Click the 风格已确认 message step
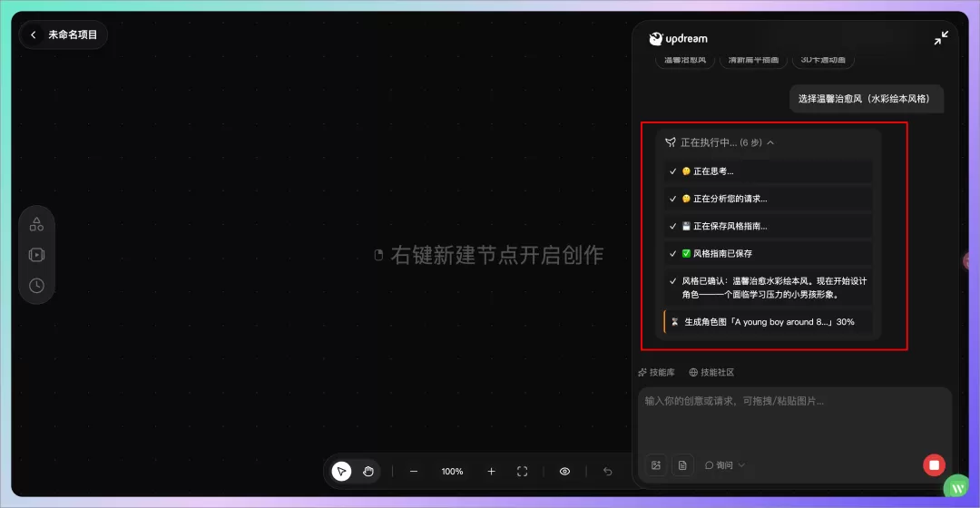This screenshot has width=980, height=508. click(x=769, y=288)
